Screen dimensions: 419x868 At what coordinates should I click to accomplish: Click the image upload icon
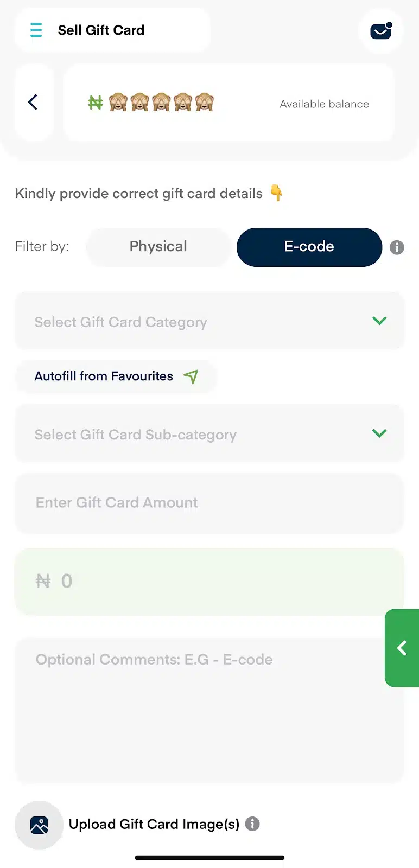click(39, 825)
